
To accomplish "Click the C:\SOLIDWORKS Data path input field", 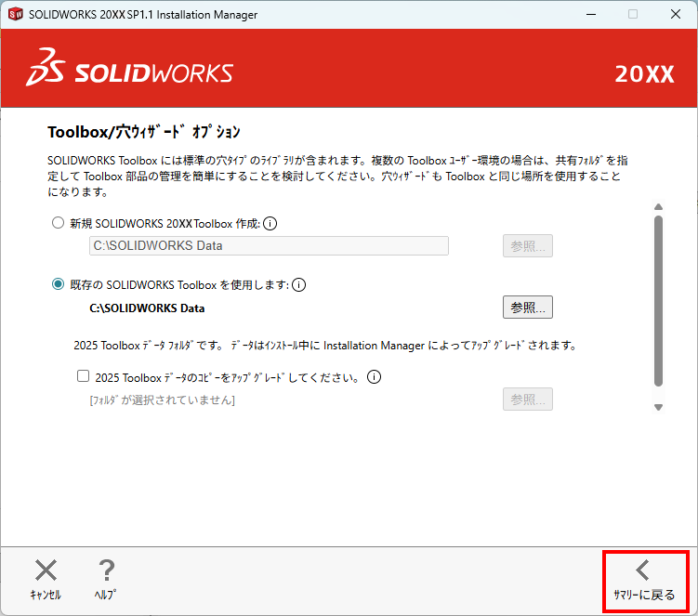I will [269, 245].
